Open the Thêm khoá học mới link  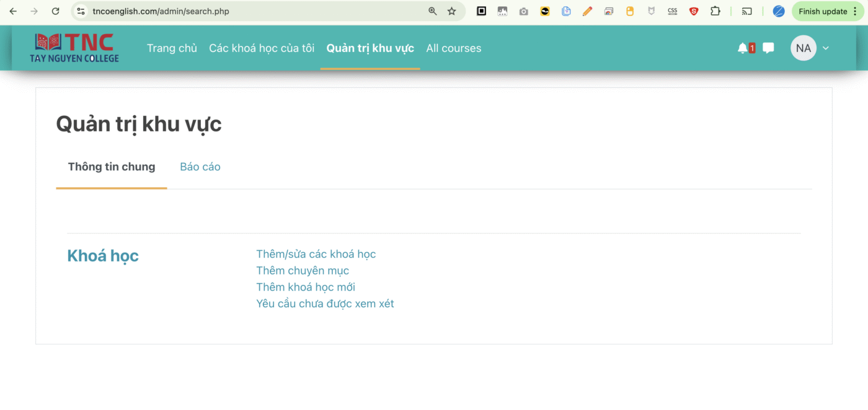click(x=306, y=287)
